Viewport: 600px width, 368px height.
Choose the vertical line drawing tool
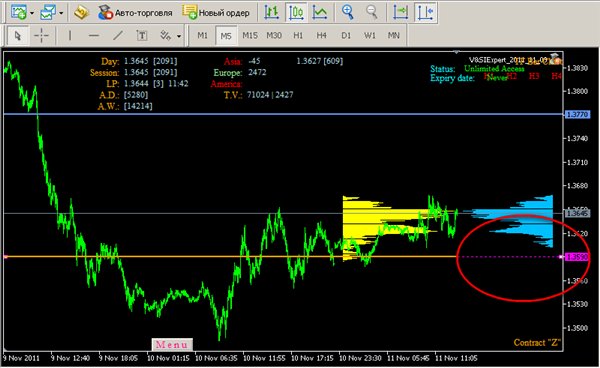(x=70, y=36)
